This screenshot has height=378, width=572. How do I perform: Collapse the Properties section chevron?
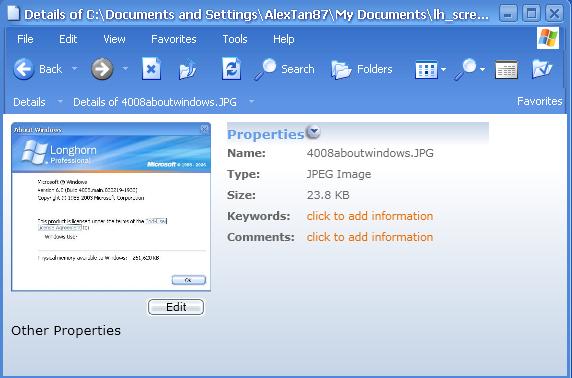coord(313,131)
